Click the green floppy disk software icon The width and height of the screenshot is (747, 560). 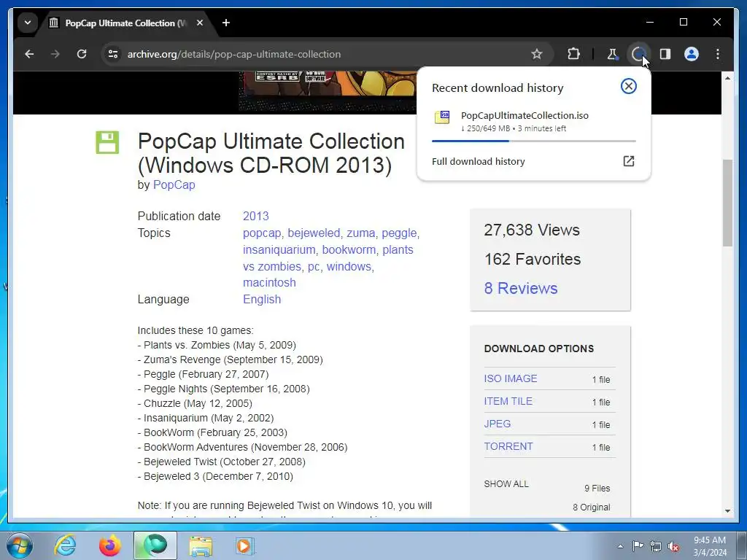(x=107, y=142)
